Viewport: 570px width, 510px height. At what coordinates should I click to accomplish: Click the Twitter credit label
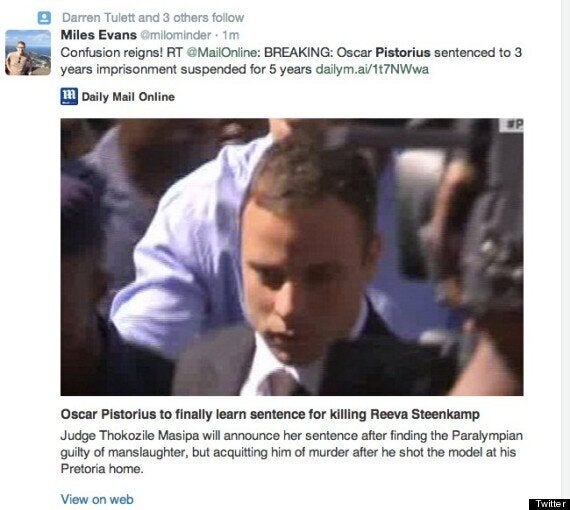pos(549,504)
